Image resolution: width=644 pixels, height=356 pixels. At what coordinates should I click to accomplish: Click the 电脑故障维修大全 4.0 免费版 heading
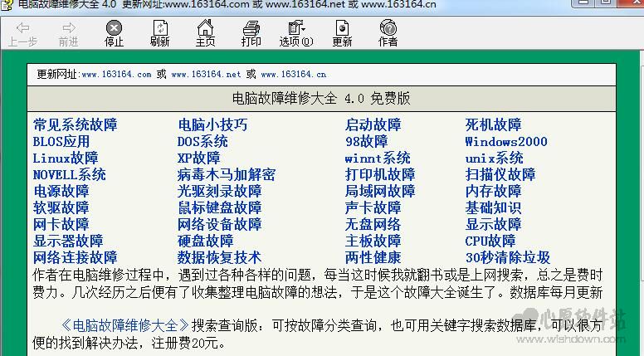[321, 99]
